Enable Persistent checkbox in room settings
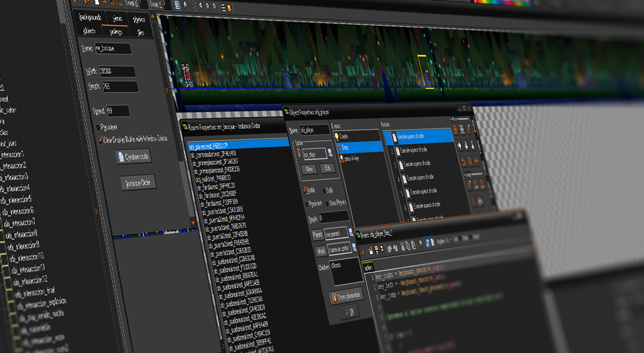This screenshot has width=644, height=353. 98,127
